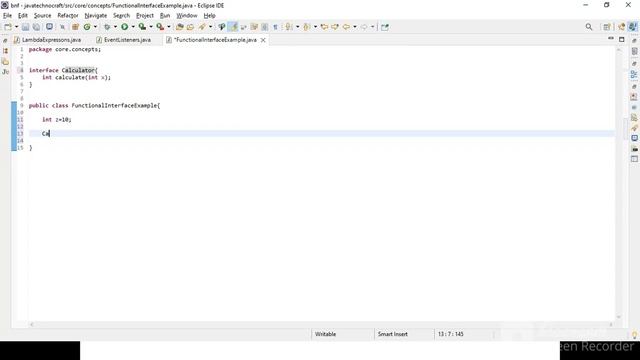Expand the Next Annotation dropdown arrow
Viewport: 640px width, 360px height.
[298, 27]
